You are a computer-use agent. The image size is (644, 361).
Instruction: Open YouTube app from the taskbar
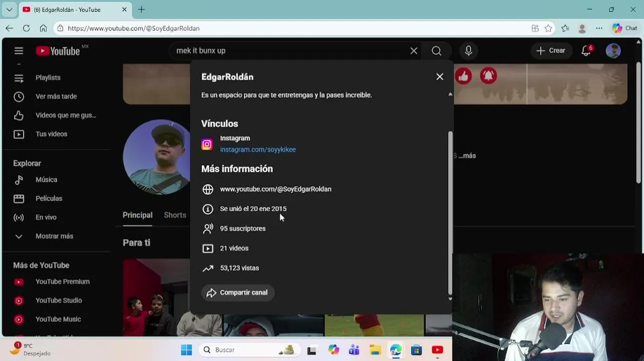437,350
